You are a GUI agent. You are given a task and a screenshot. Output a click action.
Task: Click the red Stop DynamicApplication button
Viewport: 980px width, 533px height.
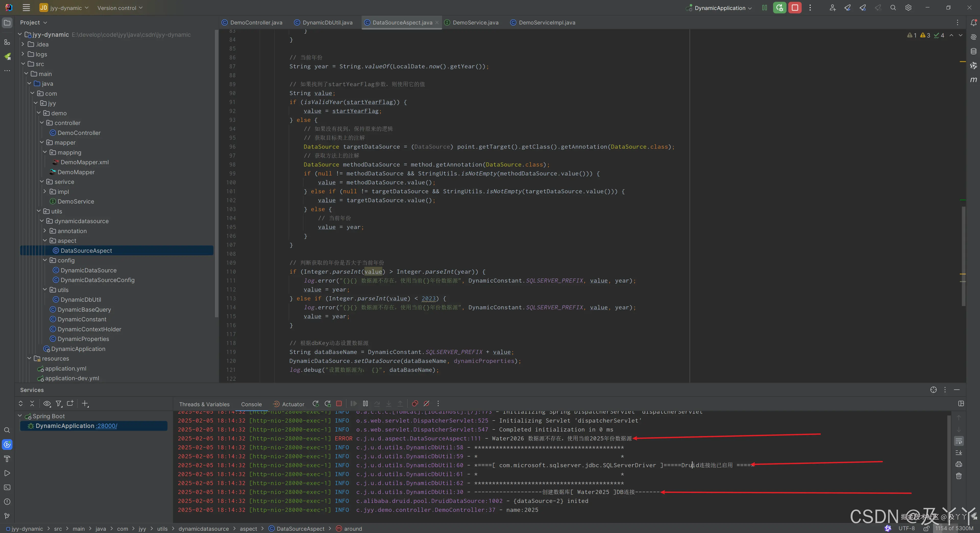[x=795, y=8]
